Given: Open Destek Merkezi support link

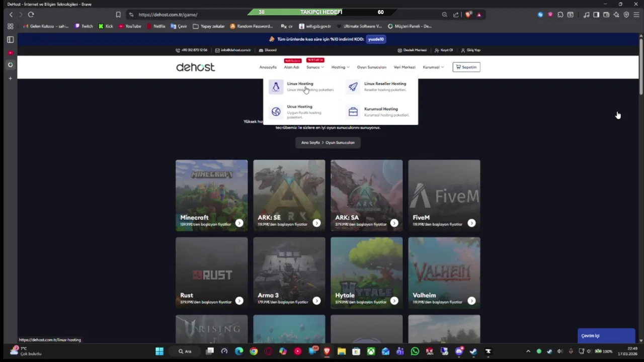Looking at the screenshot, I should click(412, 50).
